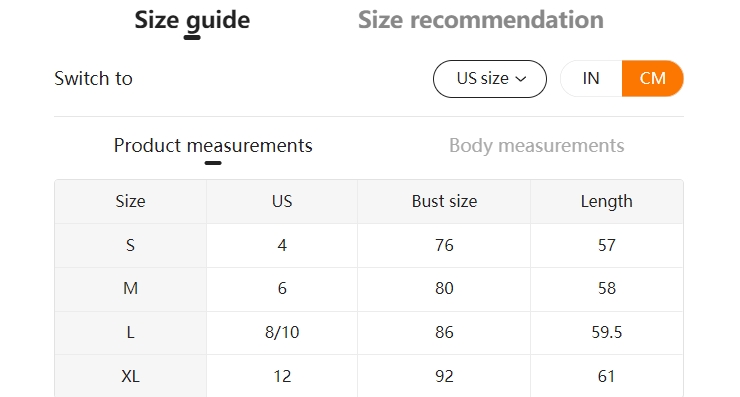Switch units to IN
The image size is (740, 397).
pyautogui.click(x=591, y=78)
